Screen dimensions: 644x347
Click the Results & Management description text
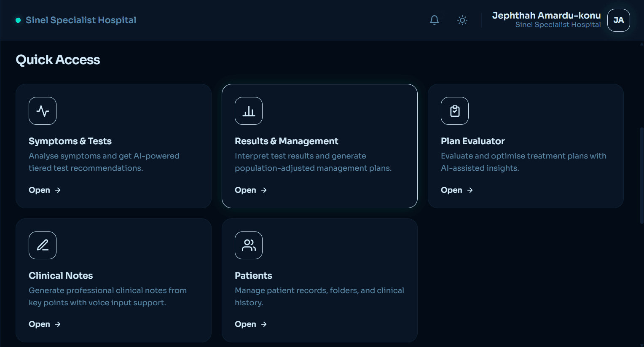pos(313,162)
